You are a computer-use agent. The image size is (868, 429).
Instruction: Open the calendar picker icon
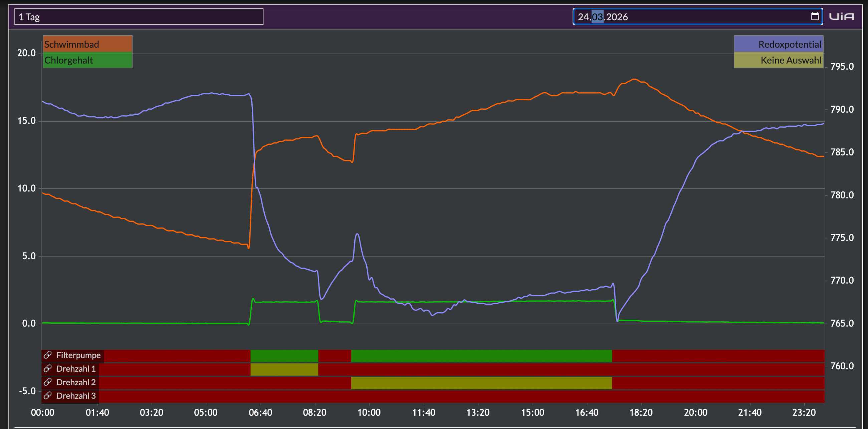[815, 16]
